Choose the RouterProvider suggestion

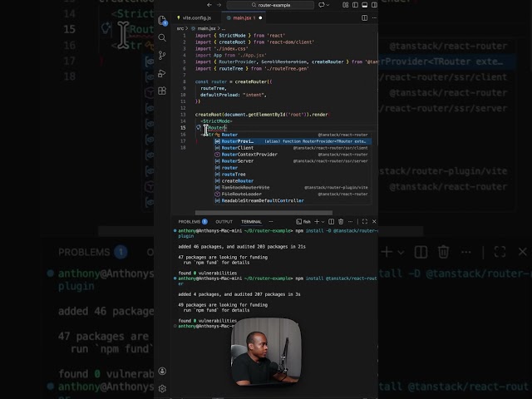point(293,141)
